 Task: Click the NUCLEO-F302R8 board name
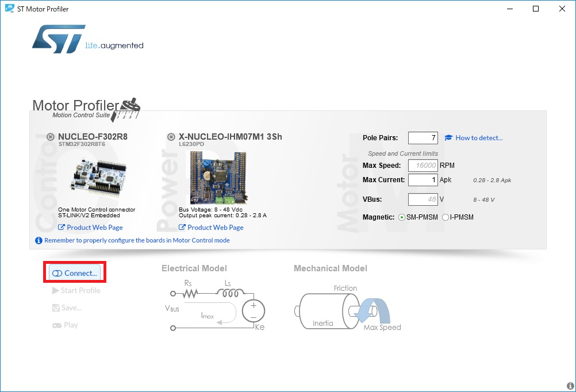coord(93,137)
